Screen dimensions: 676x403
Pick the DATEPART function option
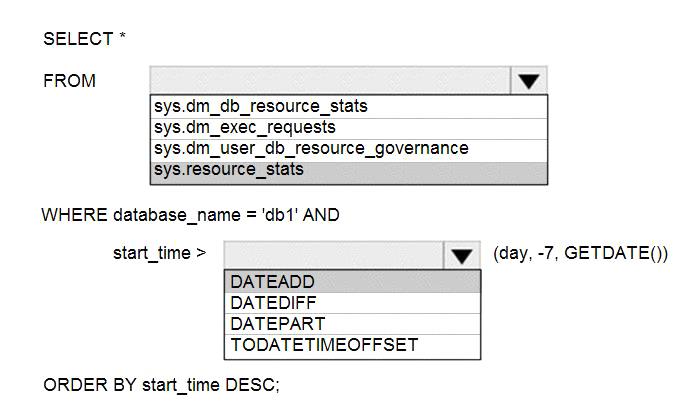click(352, 324)
